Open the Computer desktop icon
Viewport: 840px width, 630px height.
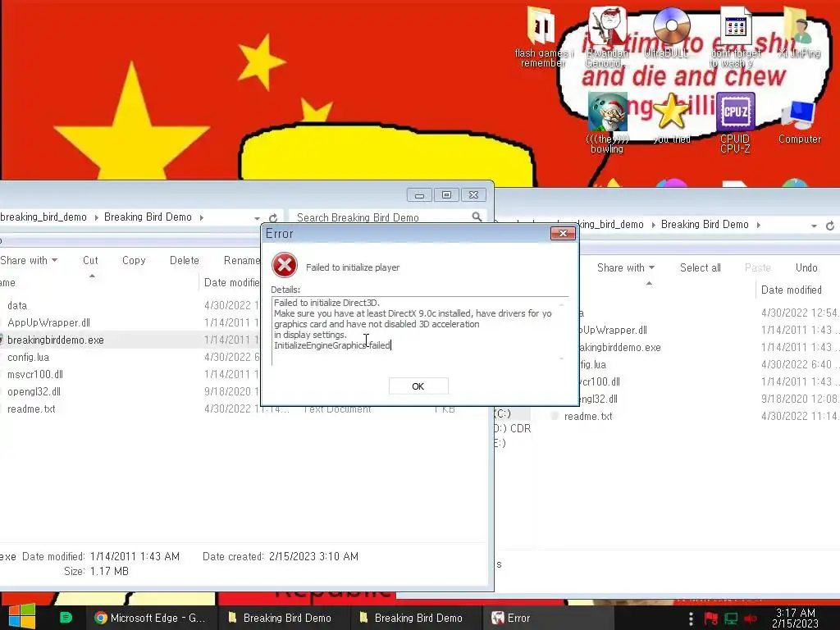[x=799, y=121]
